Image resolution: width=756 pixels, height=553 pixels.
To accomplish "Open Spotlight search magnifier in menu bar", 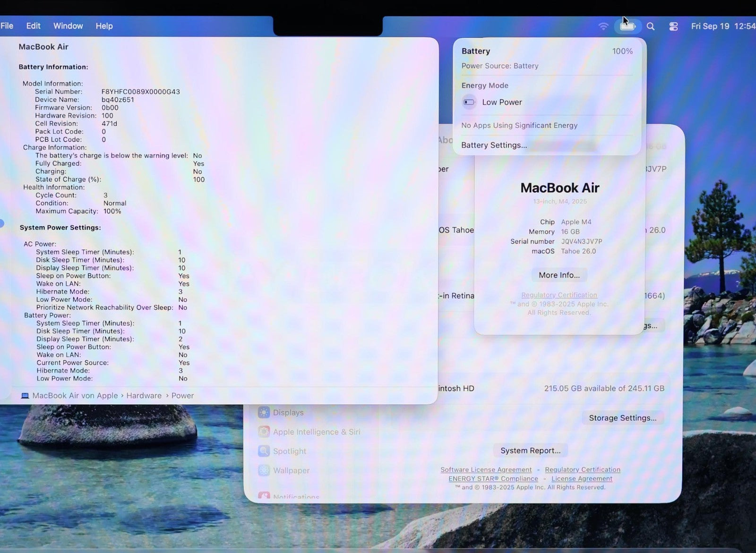I will [x=651, y=26].
